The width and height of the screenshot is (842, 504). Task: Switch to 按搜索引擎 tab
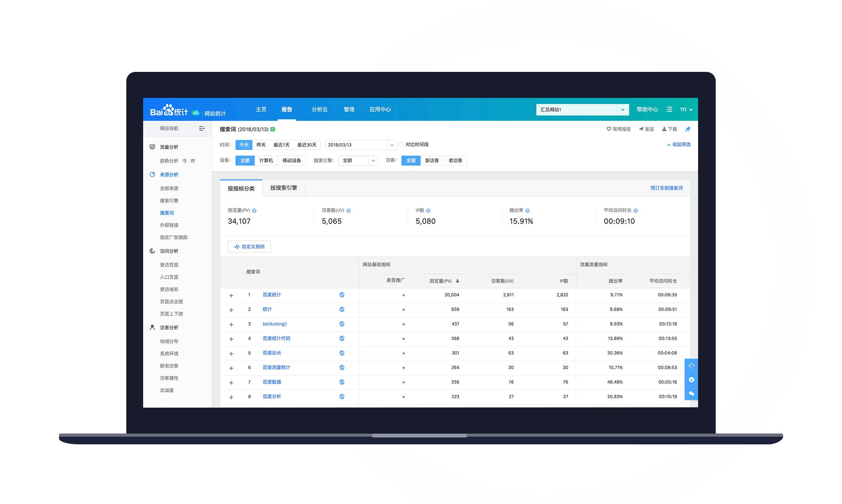click(284, 188)
